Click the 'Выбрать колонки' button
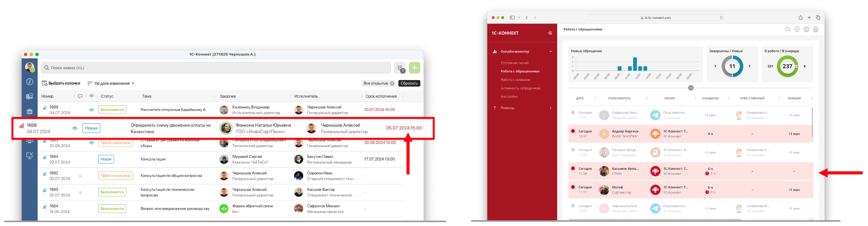 click(61, 83)
